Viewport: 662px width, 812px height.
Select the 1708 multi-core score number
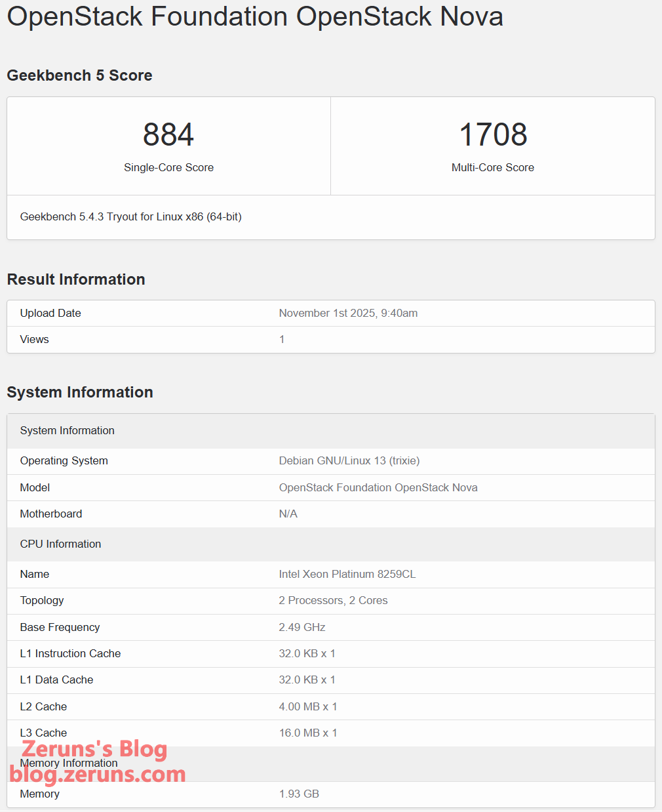click(493, 135)
